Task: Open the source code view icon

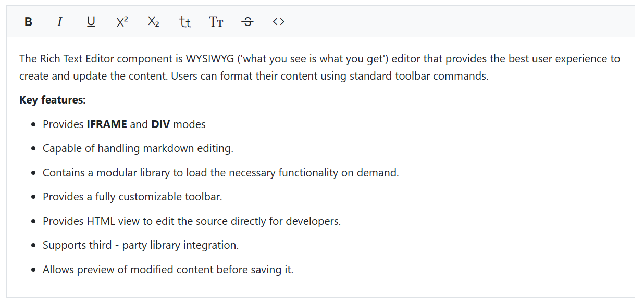Action: 278,21
